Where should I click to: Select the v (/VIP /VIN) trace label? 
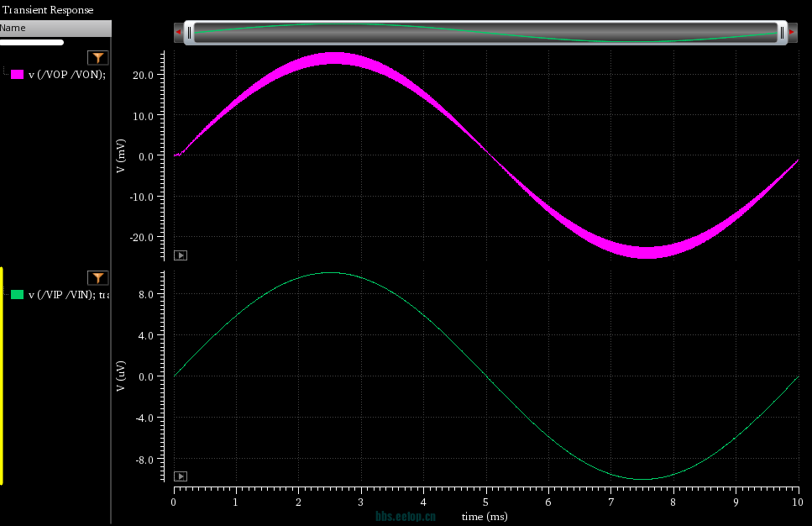tap(69, 294)
